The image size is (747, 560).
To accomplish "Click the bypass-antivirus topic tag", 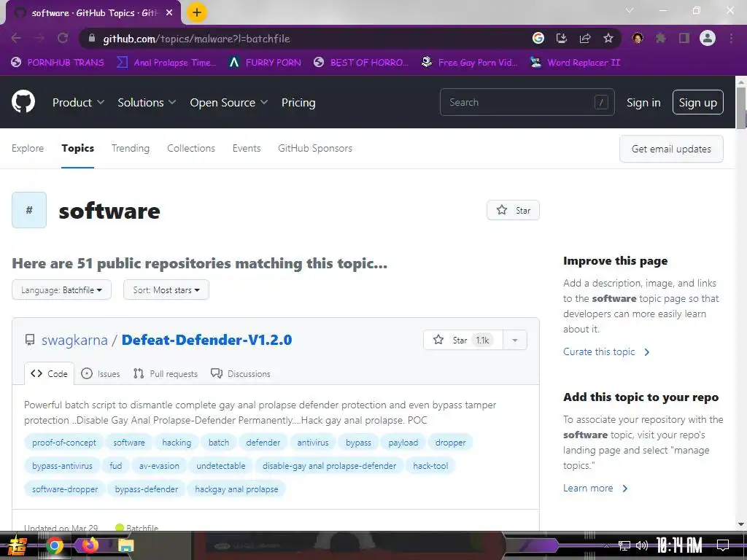I will click(x=63, y=466).
